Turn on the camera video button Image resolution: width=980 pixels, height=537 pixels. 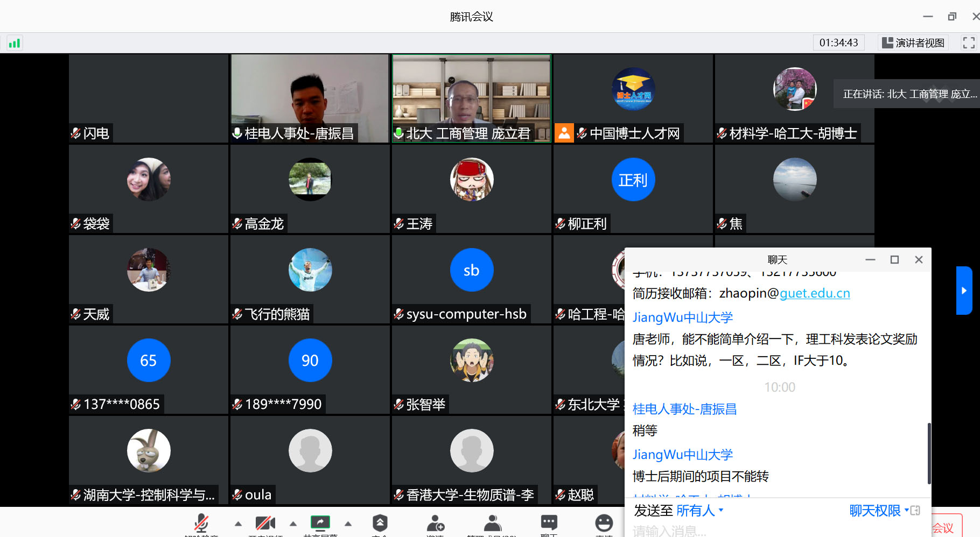point(265,523)
